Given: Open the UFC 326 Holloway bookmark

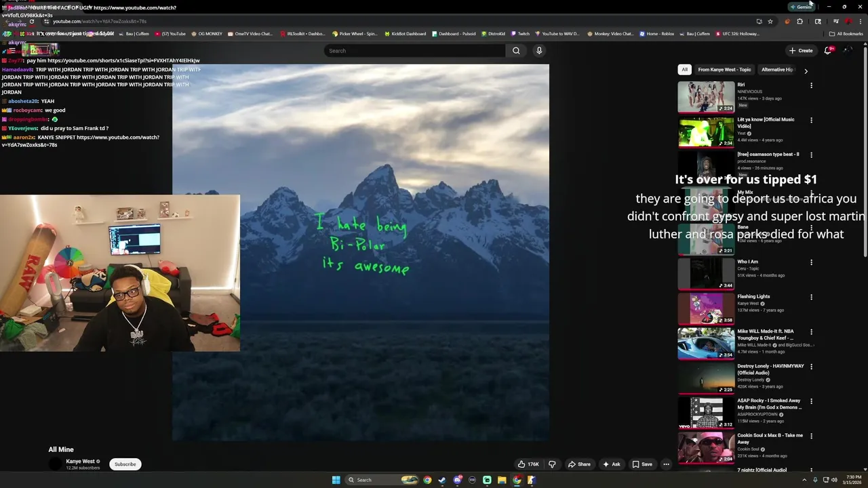Looking at the screenshot, I should pos(737,34).
